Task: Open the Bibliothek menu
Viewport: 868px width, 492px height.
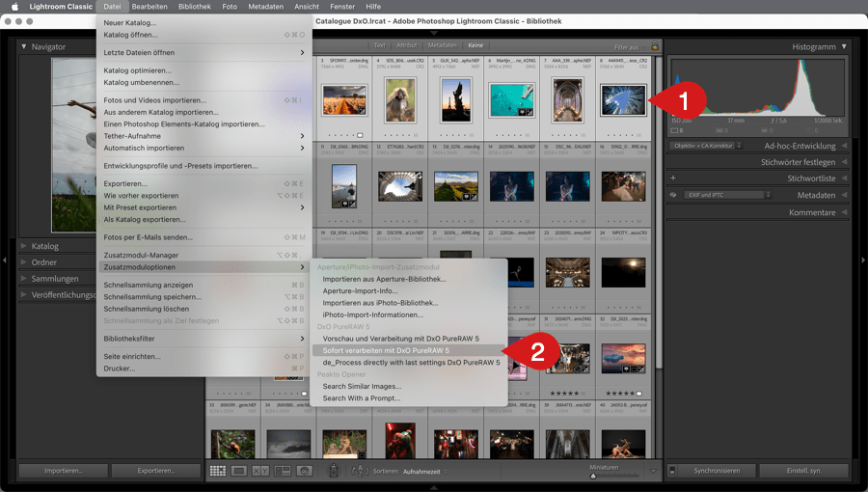Action: tap(194, 7)
